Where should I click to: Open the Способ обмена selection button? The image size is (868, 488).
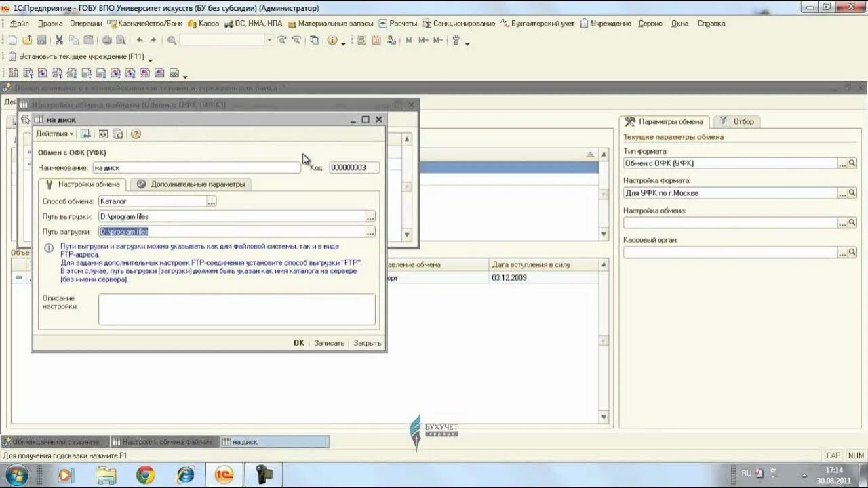[212, 201]
